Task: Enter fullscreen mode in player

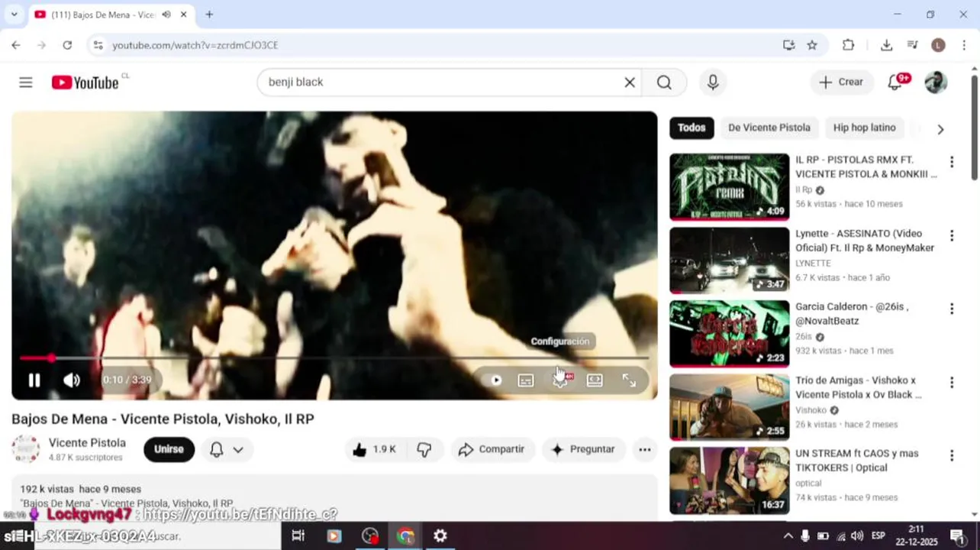Action: coord(629,380)
